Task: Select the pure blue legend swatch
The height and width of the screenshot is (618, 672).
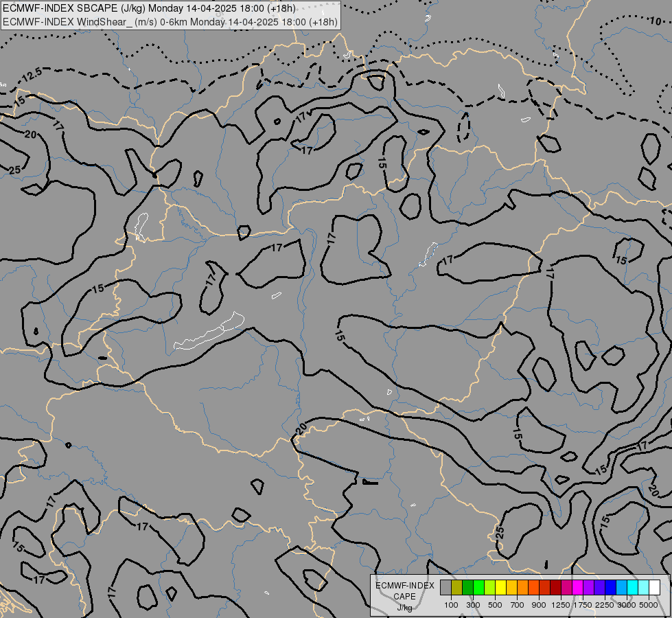Action: coord(610,587)
